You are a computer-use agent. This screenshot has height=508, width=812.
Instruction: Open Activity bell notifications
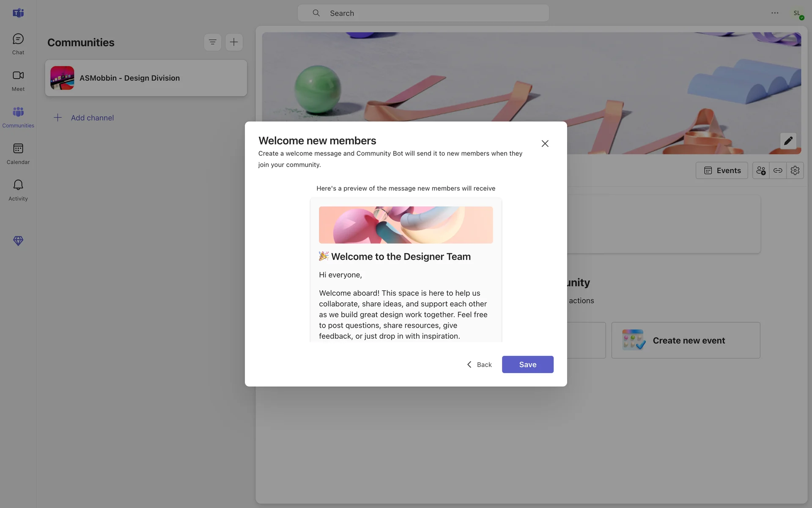click(x=18, y=190)
